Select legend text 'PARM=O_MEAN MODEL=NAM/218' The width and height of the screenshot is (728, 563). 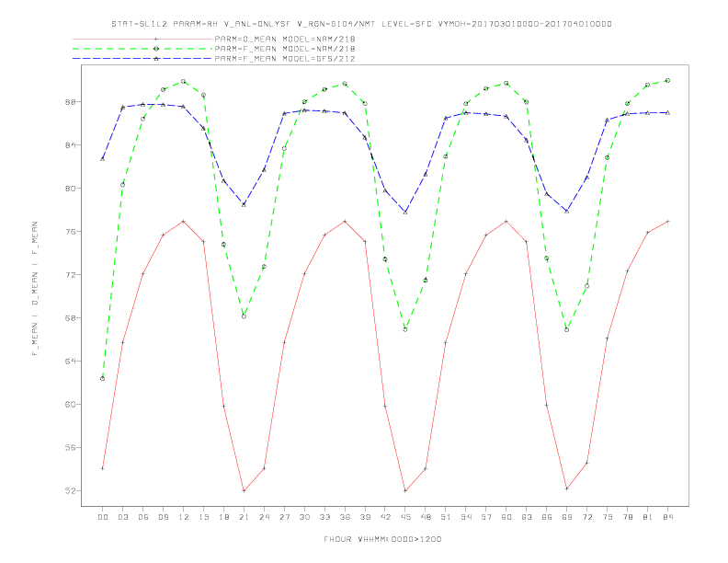pyautogui.click(x=285, y=39)
